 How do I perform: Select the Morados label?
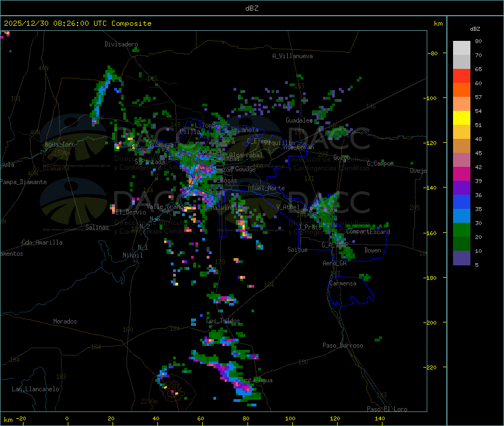65,321
